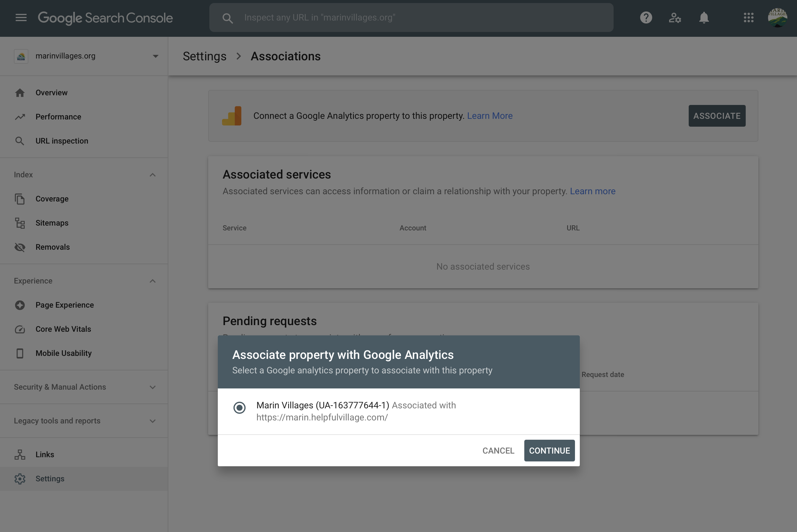Click the Request date column header
This screenshot has width=797, height=532.
click(603, 375)
